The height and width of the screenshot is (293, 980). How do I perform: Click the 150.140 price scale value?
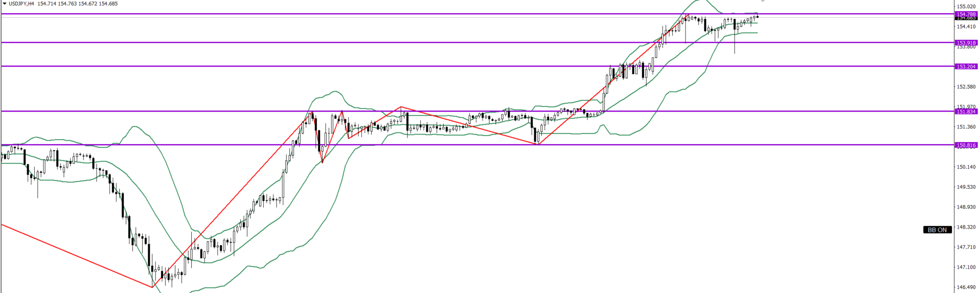point(966,167)
